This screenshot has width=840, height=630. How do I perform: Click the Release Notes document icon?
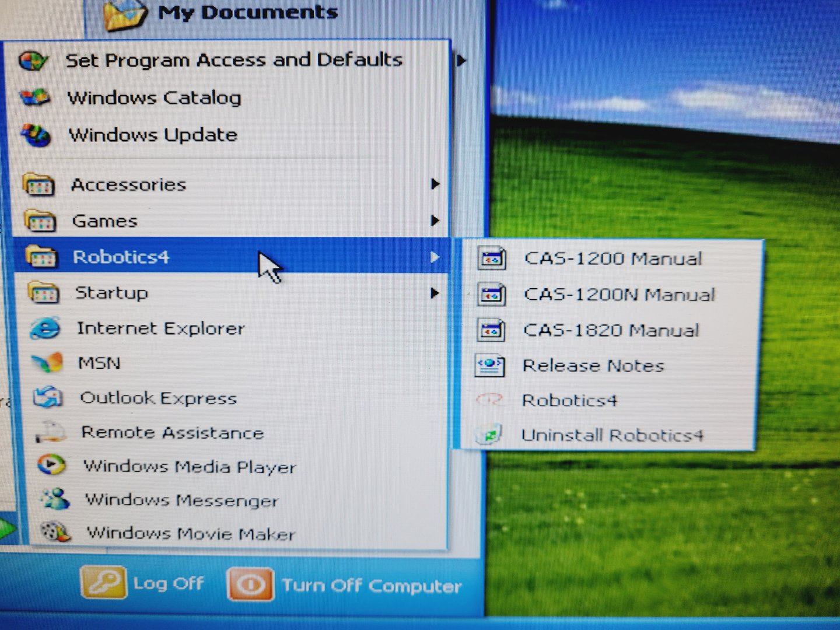489,366
